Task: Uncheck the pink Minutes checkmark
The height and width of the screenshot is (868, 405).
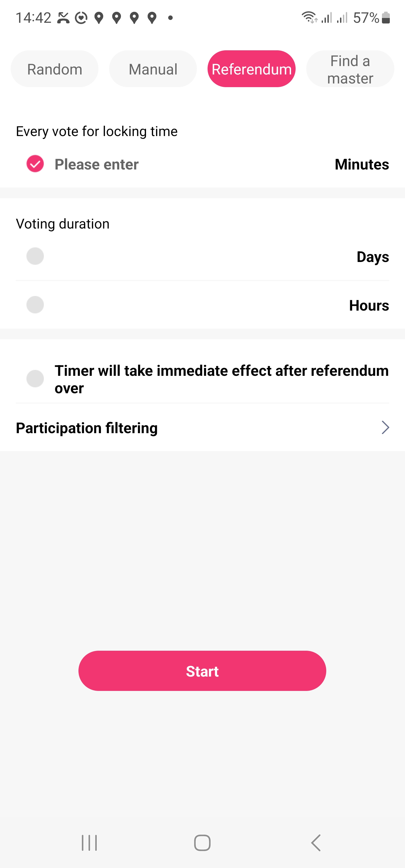Action: (x=35, y=164)
